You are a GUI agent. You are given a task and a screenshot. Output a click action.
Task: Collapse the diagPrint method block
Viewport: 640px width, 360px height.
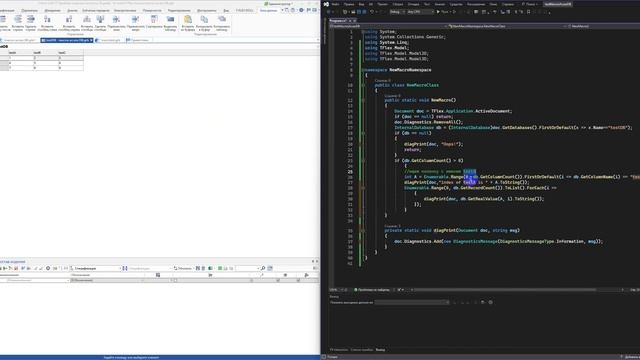pos(363,230)
